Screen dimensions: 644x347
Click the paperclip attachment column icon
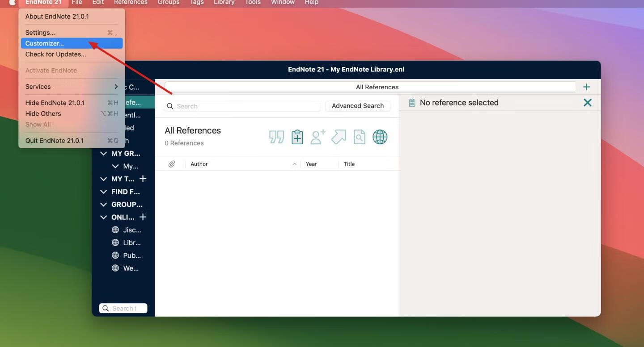(172, 164)
